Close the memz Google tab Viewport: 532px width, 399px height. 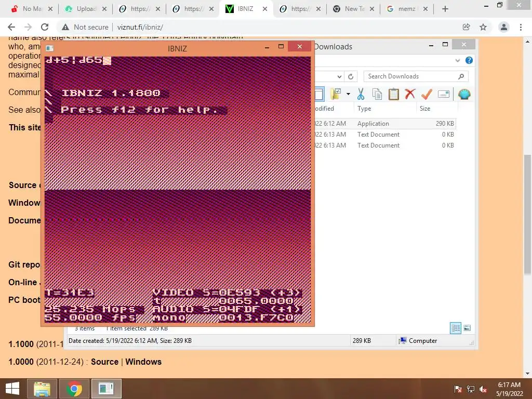tap(425, 9)
